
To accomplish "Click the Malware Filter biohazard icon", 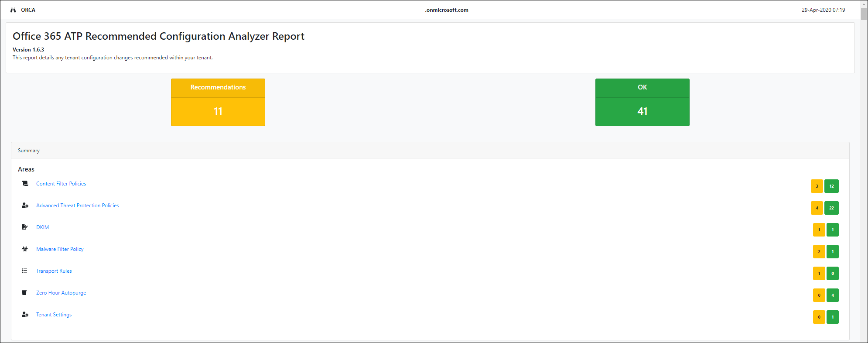I will pyautogui.click(x=25, y=249).
